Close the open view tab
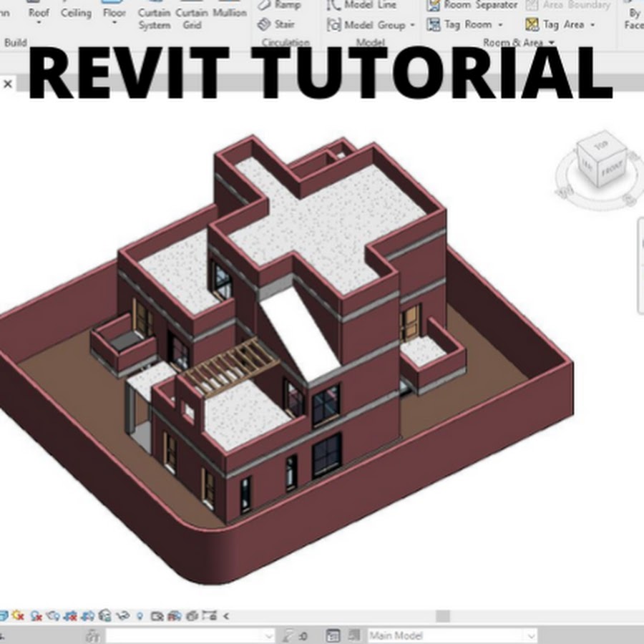 [x=7, y=84]
